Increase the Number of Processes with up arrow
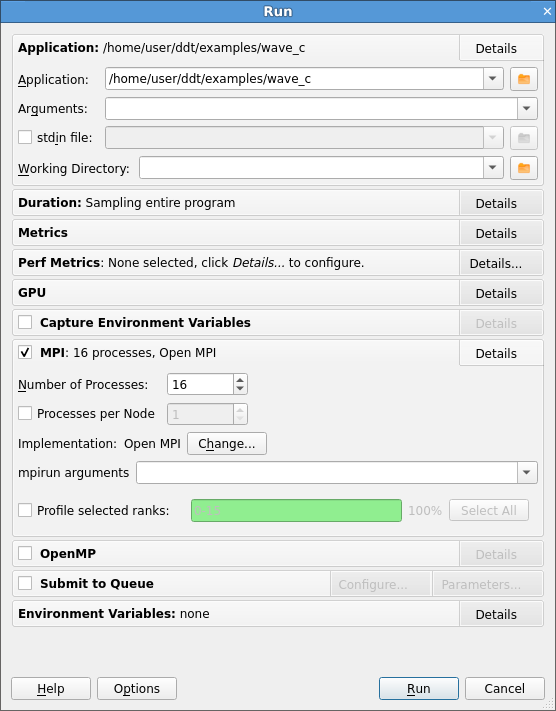The image size is (556, 711). (240, 380)
